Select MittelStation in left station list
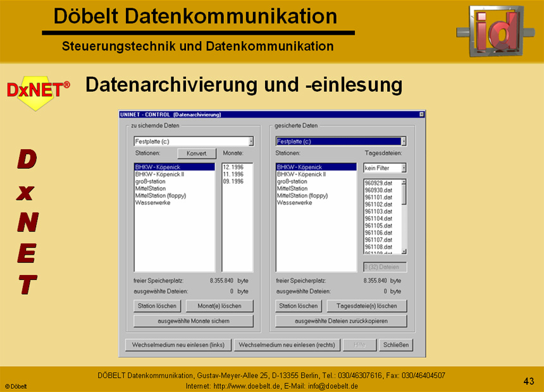This screenshot has width=544, height=392. point(175,188)
